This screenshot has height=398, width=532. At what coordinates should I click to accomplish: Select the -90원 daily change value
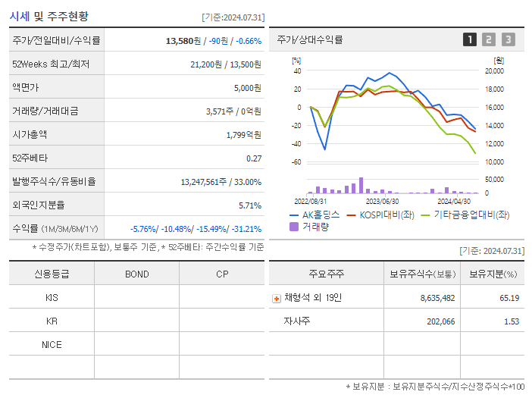click(218, 41)
